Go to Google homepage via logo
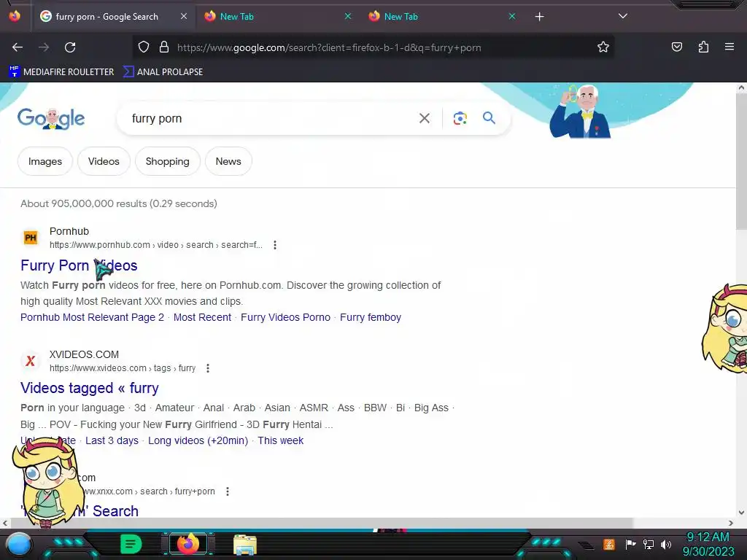 click(x=51, y=119)
